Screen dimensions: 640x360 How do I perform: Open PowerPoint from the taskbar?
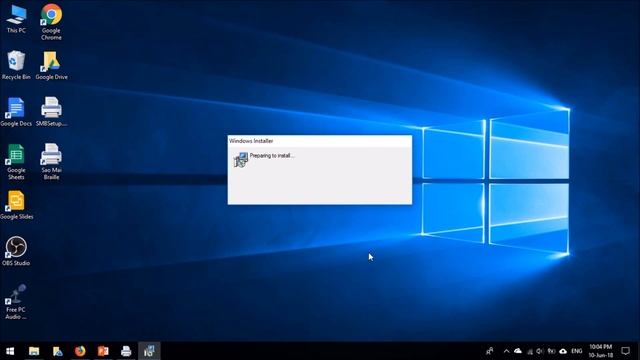click(x=103, y=351)
